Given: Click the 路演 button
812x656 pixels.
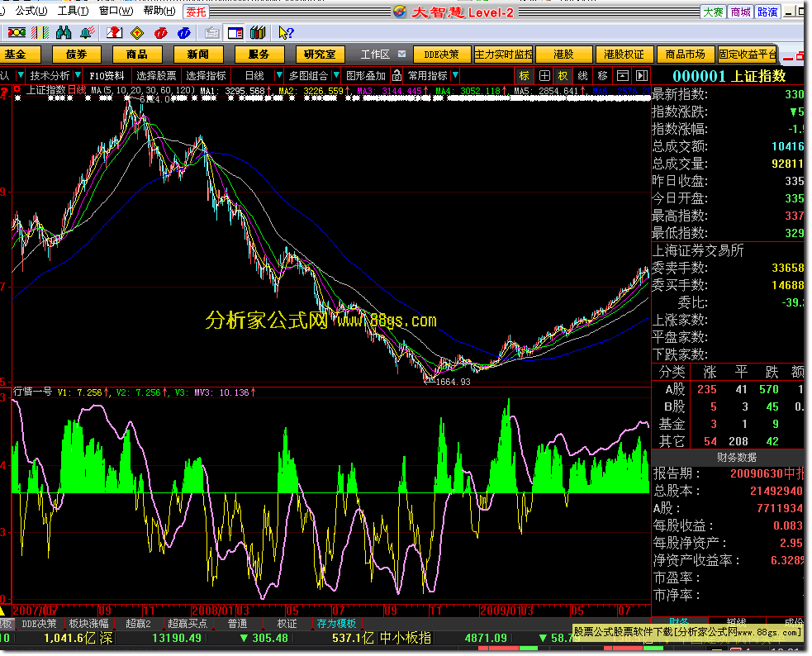Looking at the screenshot, I should coord(767,12).
